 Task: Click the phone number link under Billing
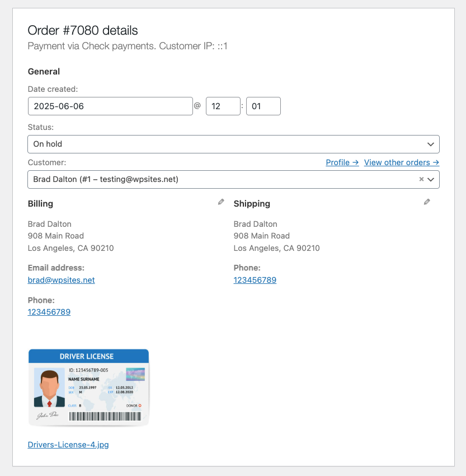[49, 312]
